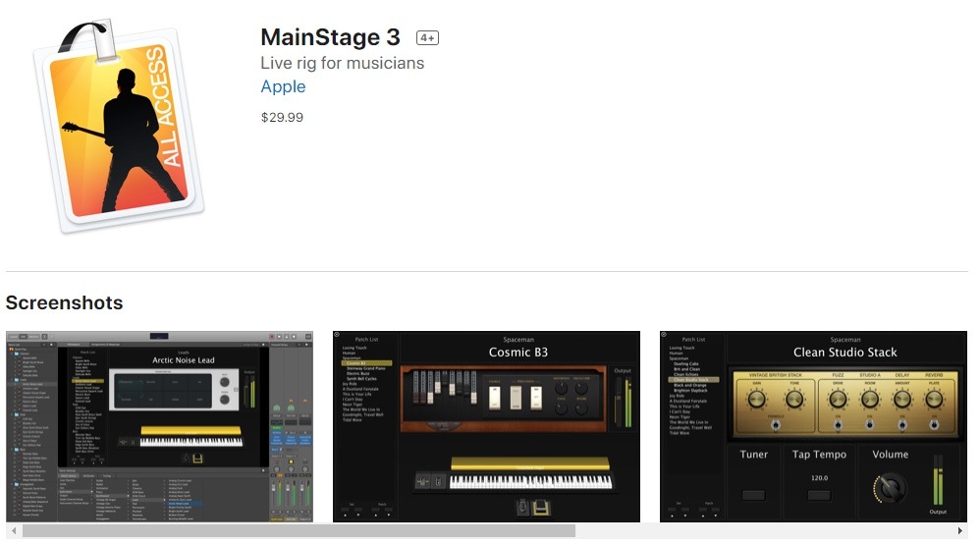Image resolution: width=980 pixels, height=545 pixels.
Task: Open the Clean Studio Stack screenshot
Action: pyautogui.click(x=813, y=426)
